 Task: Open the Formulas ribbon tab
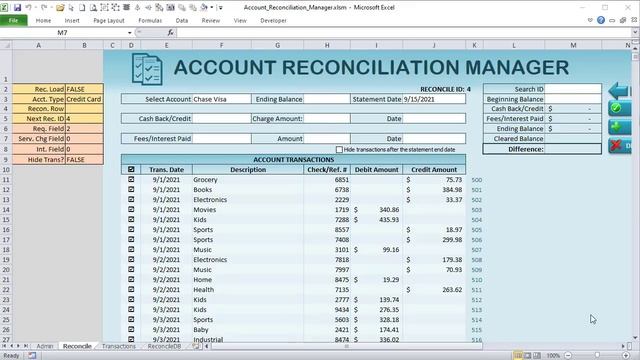[150, 20]
